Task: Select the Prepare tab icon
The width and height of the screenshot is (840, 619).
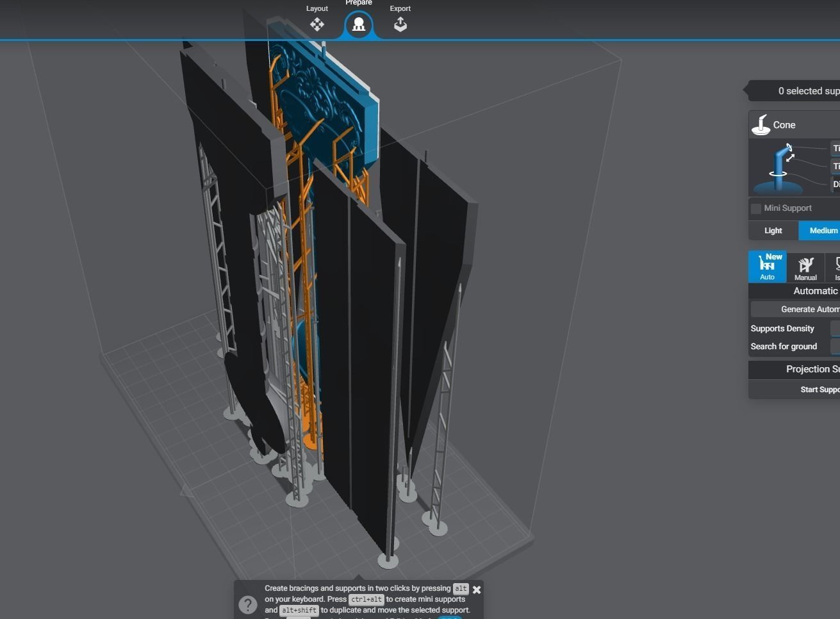Action: pos(359,25)
